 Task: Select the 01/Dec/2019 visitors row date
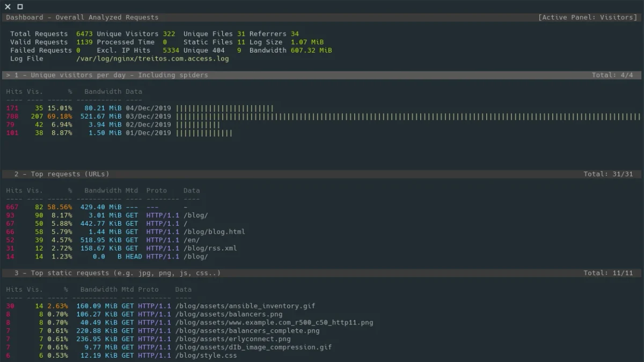click(148, 133)
